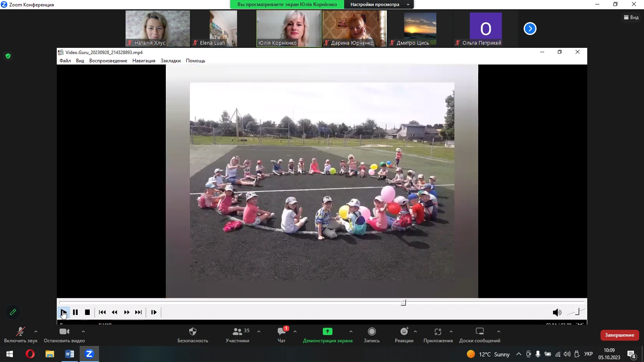Image resolution: width=644 pixels, height=362 pixels.
Task: Open the Навигация menu
Action: (x=144, y=61)
